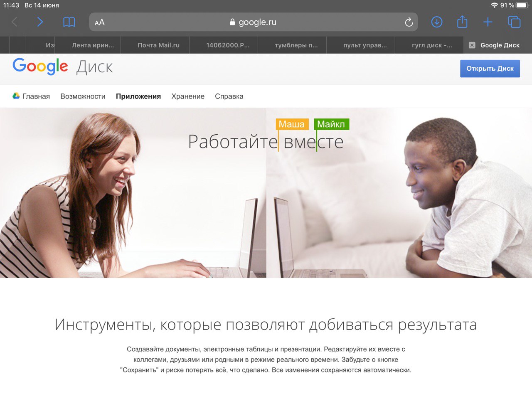Go forward with Safari forward arrow
Image resolution: width=532 pixels, height=399 pixels.
tap(40, 22)
